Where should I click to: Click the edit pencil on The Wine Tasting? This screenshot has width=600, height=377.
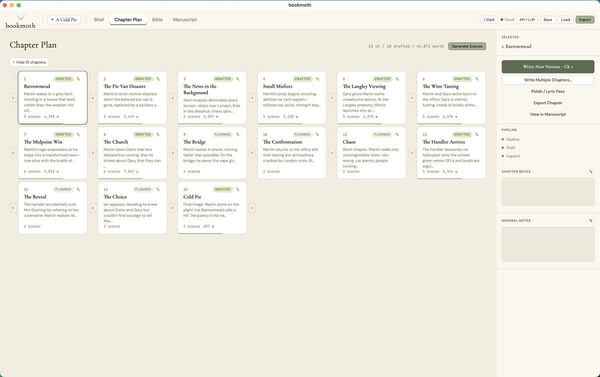tap(477, 79)
